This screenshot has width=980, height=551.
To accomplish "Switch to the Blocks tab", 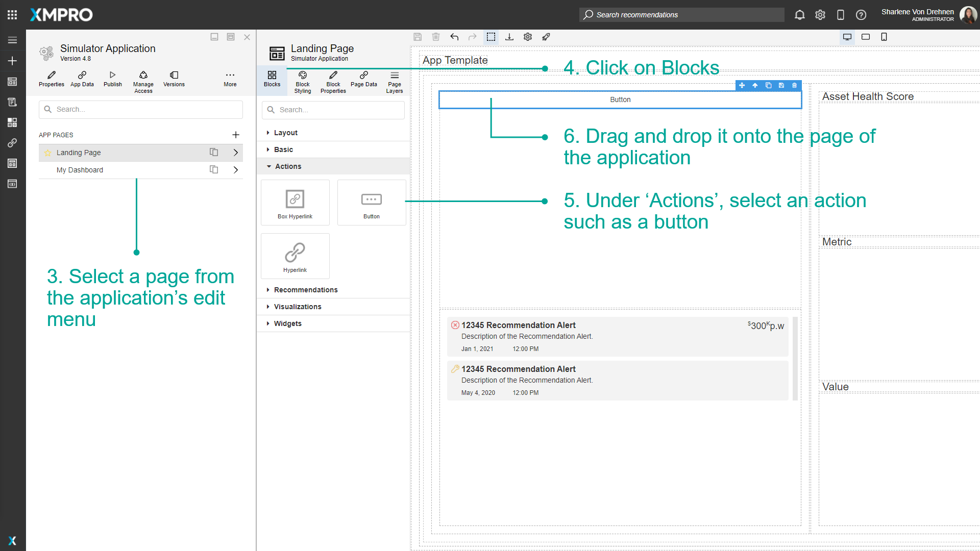I will coord(272,82).
